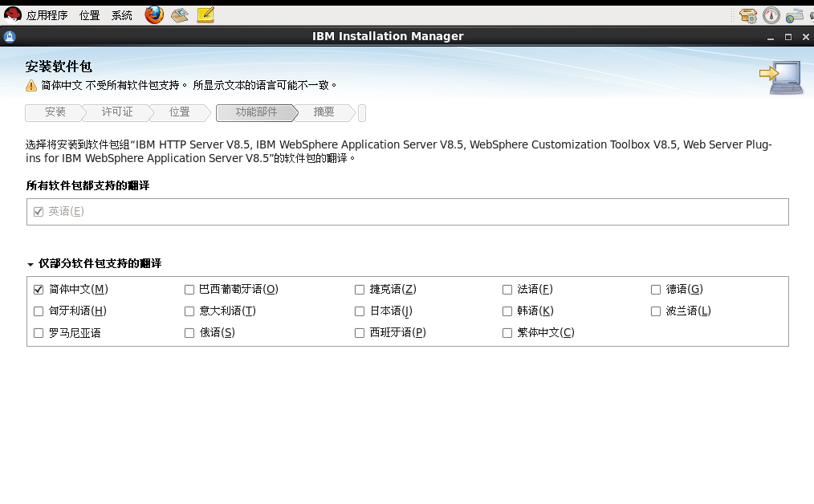The width and height of the screenshot is (814, 504).
Task: Click the Red Hat logo icon
Action: click(x=13, y=15)
